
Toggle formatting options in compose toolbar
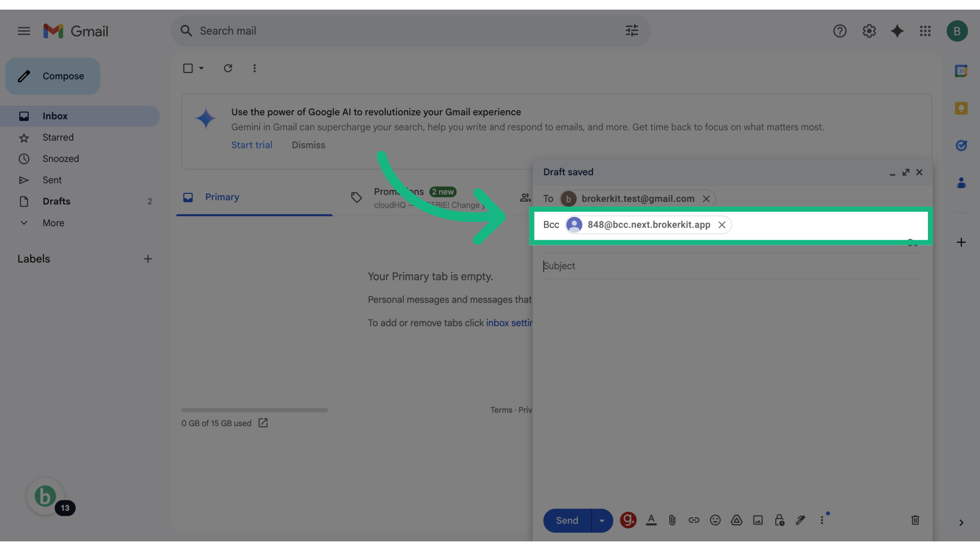(x=651, y=520)
